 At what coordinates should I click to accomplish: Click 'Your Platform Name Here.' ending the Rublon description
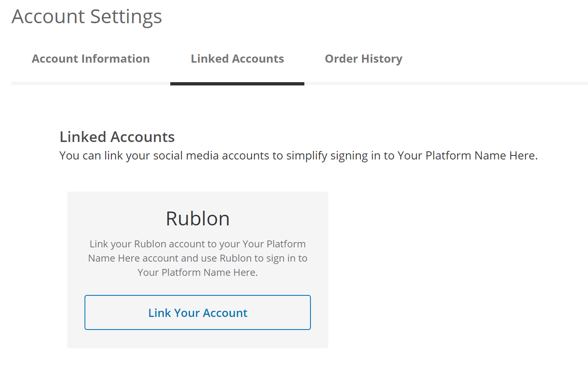tap(197, 273)
